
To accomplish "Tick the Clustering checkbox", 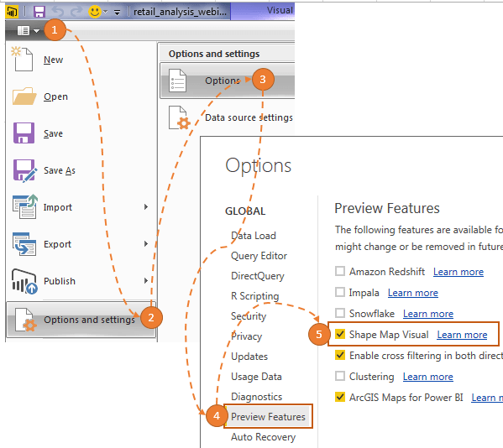I will [340, 376].
